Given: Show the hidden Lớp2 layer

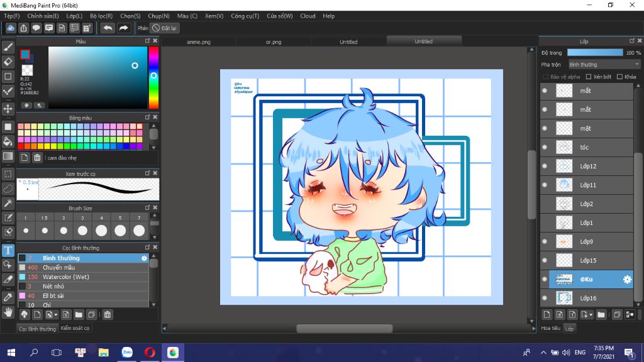Looking at the screenshot, I should [x=545, y=204].
